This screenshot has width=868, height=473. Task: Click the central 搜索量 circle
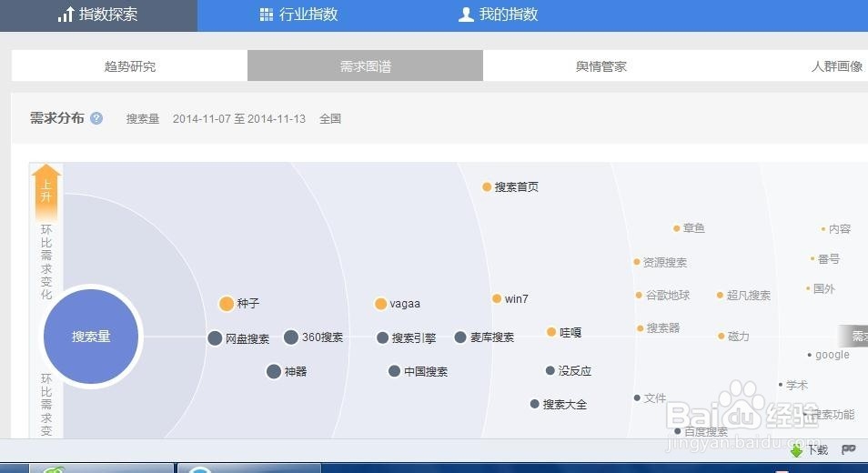91,337
